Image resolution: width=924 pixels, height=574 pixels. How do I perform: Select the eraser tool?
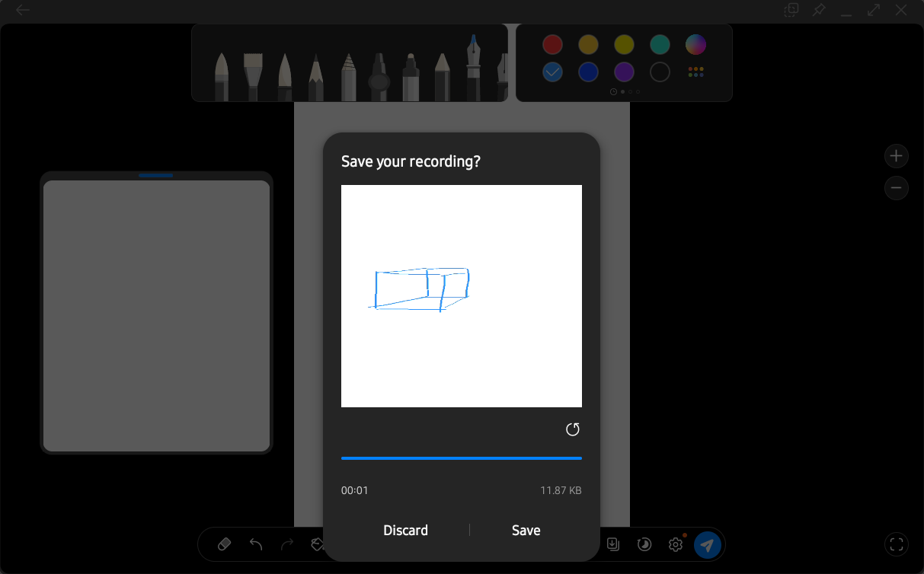click(x=224, y=544)
